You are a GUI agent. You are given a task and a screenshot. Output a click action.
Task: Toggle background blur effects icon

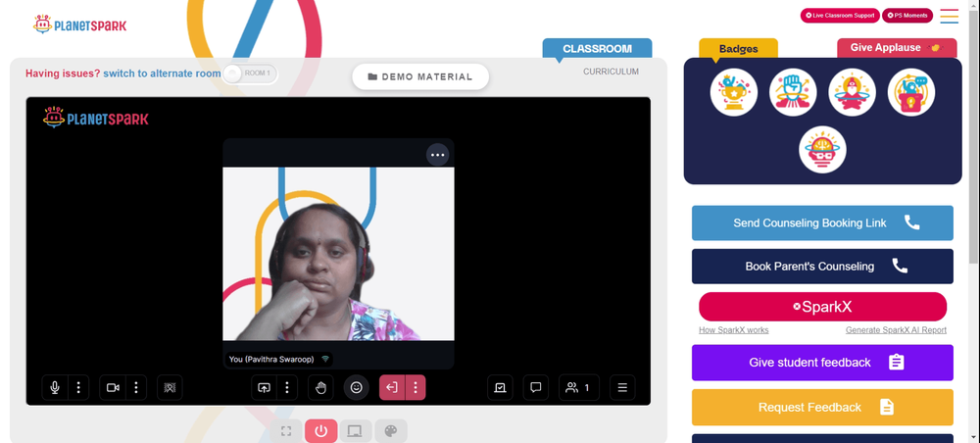pos(170,387)
